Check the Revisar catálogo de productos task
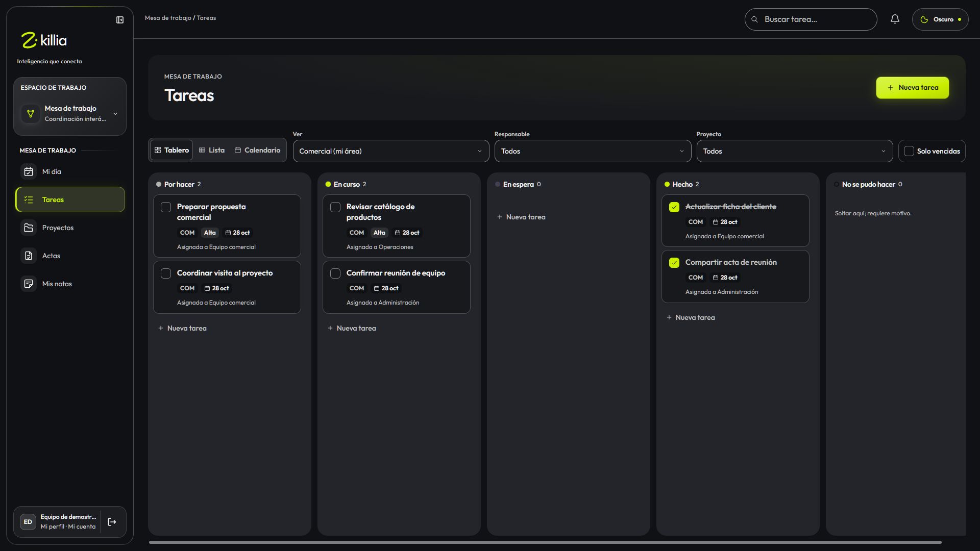 [335, 207]
